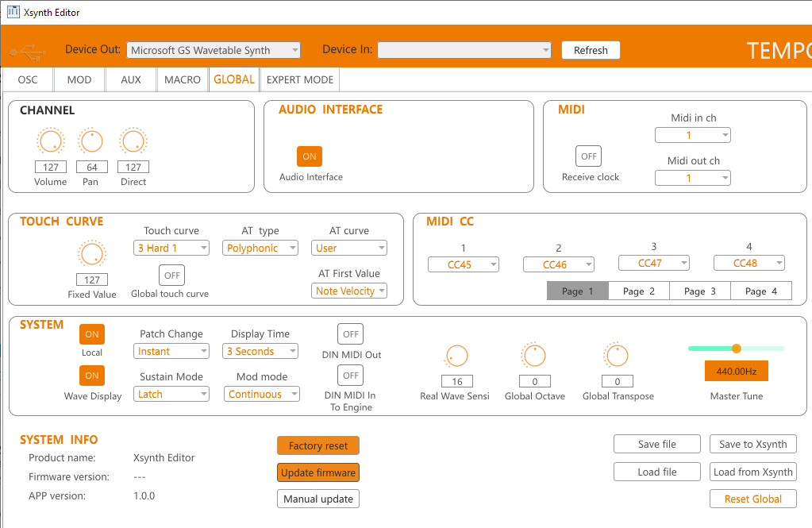Open the AT curve User dropdown
This screenshot has height=528, width=812.
[349, 248]
